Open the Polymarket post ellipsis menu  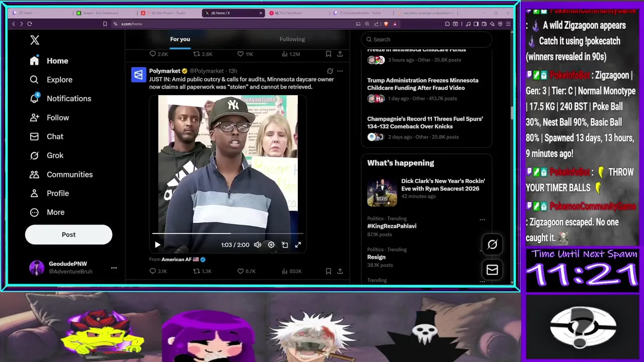coord(340,71)
